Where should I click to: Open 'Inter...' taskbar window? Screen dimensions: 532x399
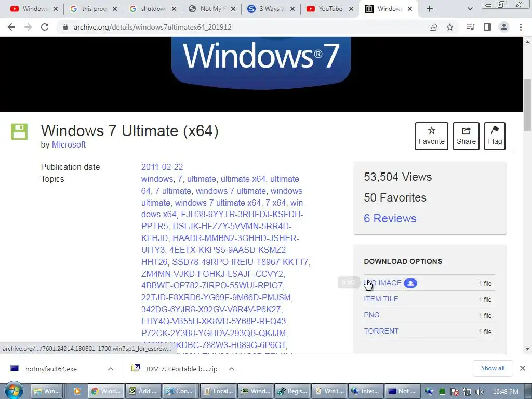coord(367,391)
